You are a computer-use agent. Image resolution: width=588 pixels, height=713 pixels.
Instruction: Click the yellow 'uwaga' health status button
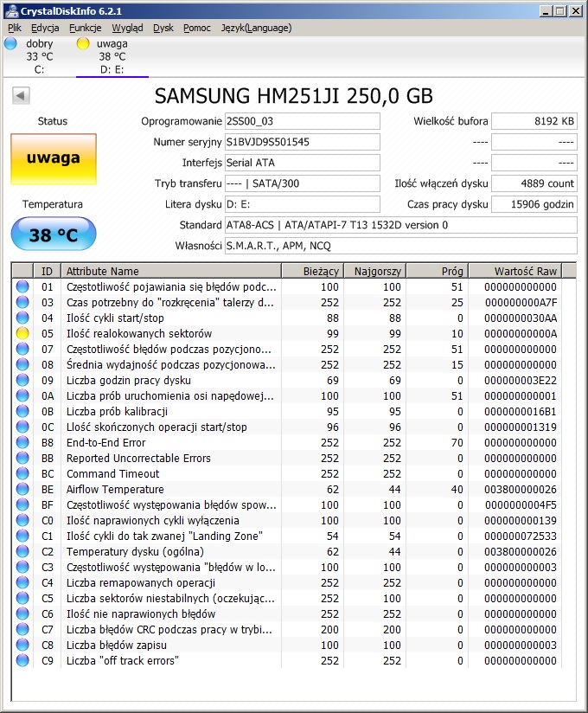coord(54,159)
